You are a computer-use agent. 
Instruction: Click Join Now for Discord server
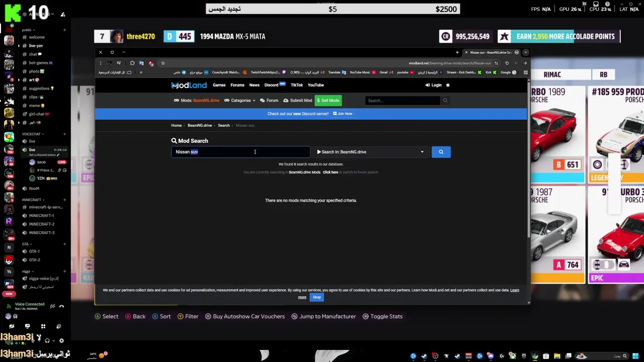point(343,114)
